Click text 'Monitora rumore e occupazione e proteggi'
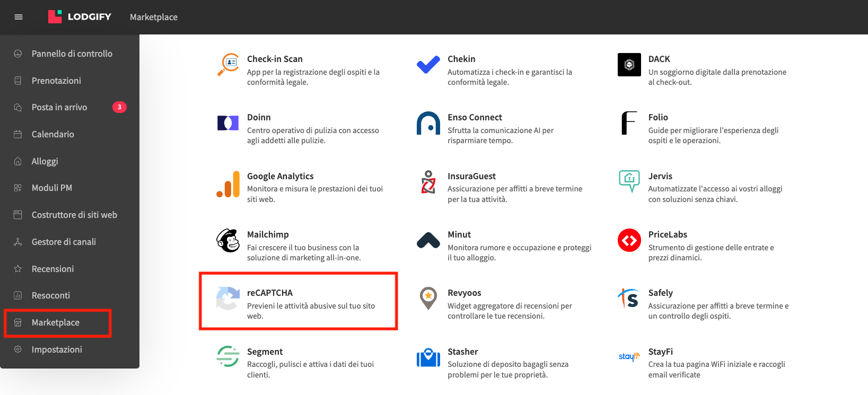Viewport: 868px width, 395px height. coord(519,248)
